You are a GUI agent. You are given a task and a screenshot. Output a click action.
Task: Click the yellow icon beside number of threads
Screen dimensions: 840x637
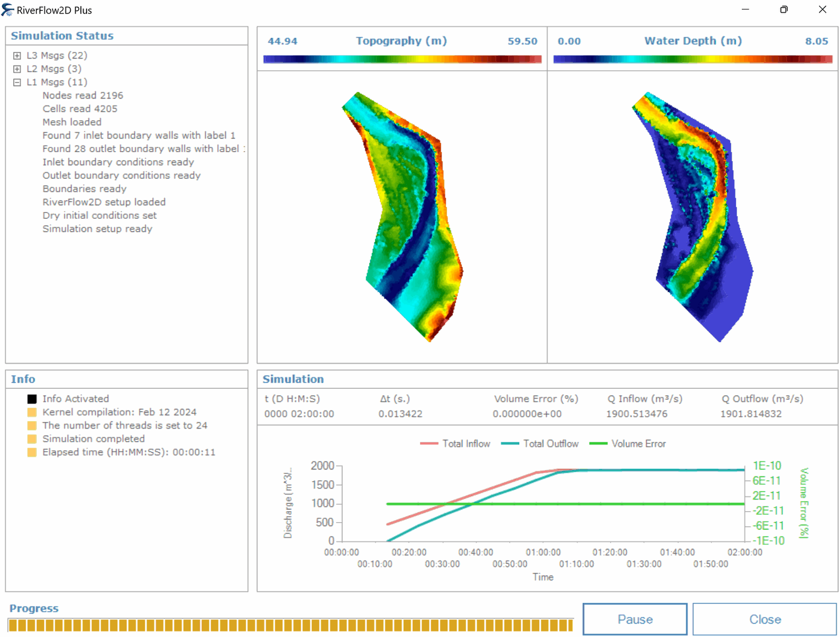[x=32, y=426]
